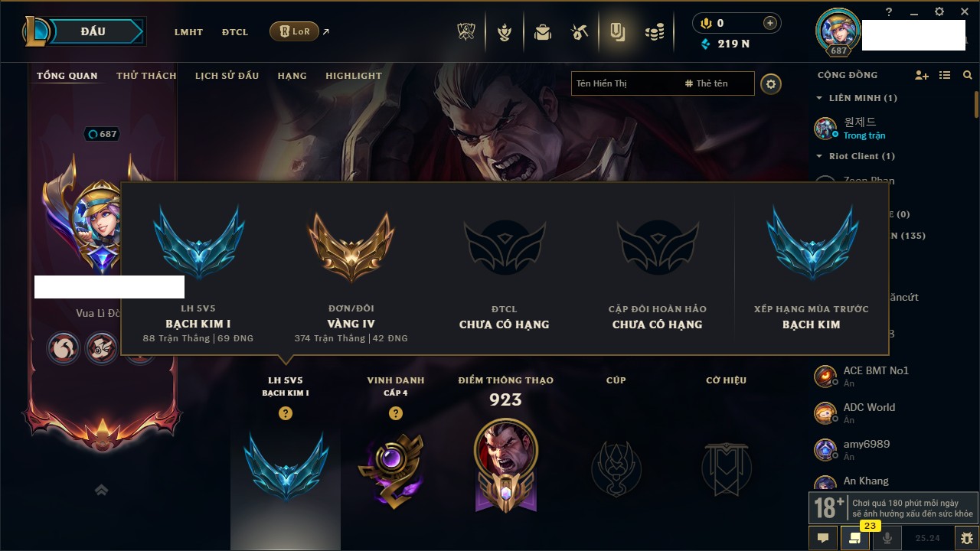Open the Loot crafting hammer icon
Viewport: 980px width, 551px height.
point(580,32)
